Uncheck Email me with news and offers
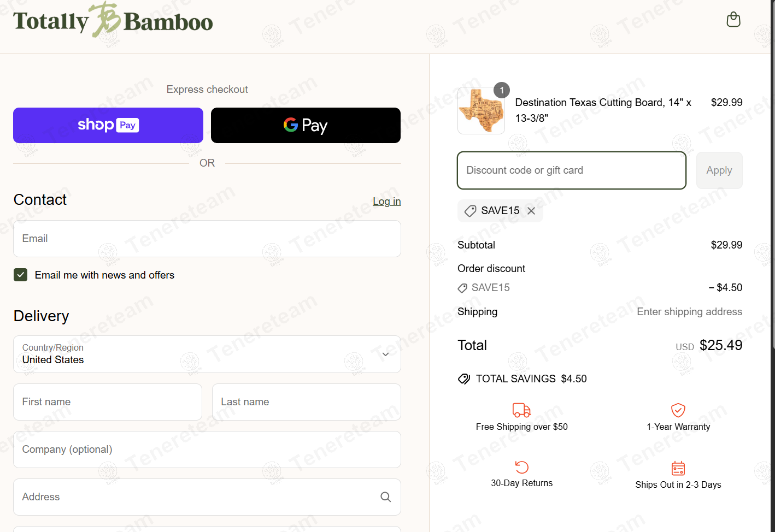 click(21, 275)
